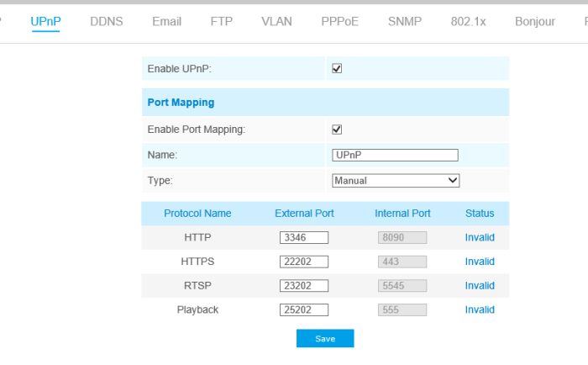Viewport: 588px width, 365px height.
Task: Click the Port Mapping section heading
Action: 181,102
